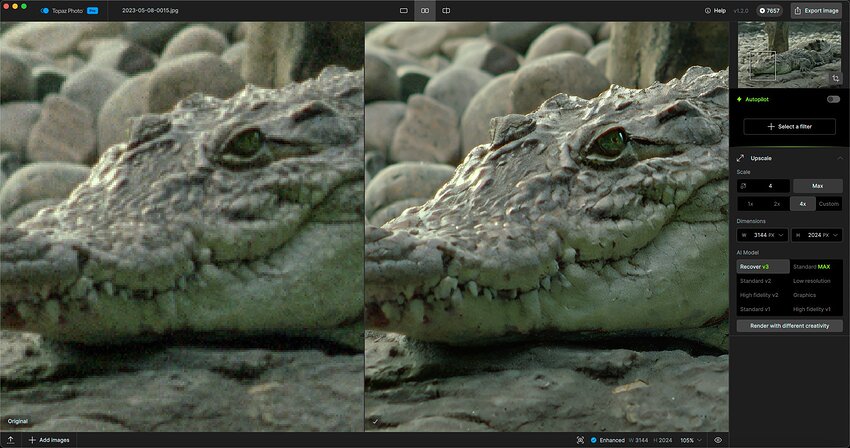Select the side-by-side comparison view icon
The image size is (850, 448).
click(x=425, y=11)
